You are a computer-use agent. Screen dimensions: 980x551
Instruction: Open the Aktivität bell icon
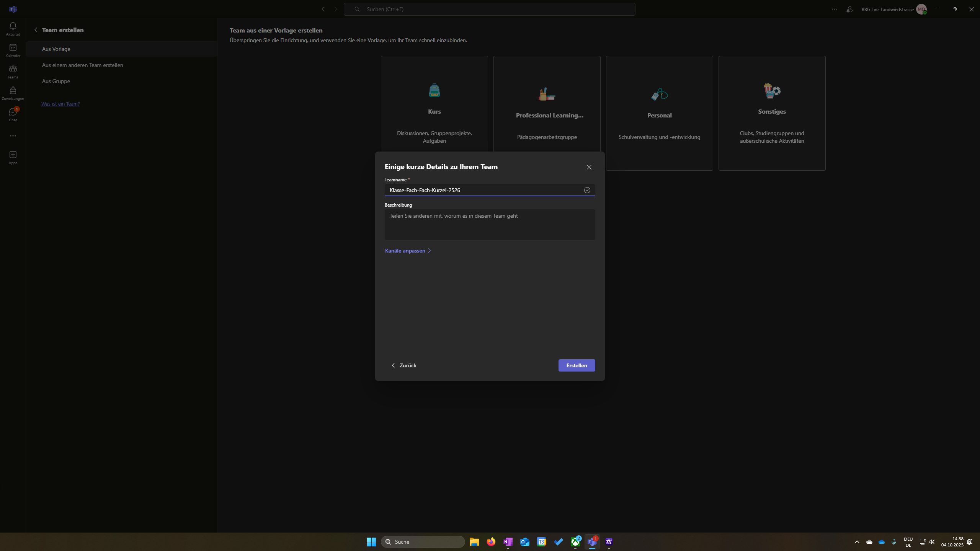(x=13, y=29)
